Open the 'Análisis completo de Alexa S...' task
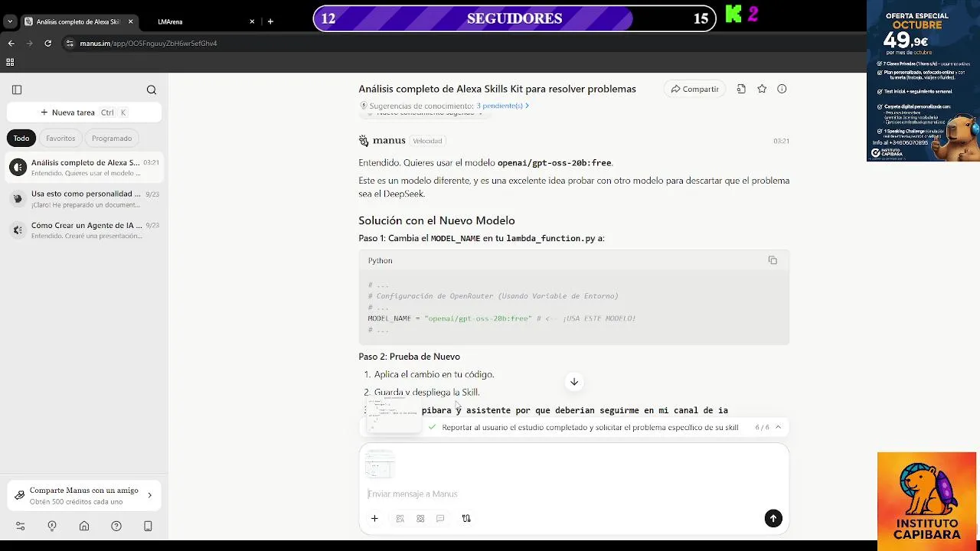This screenshot has width=980, height=551. coord(84,168)
